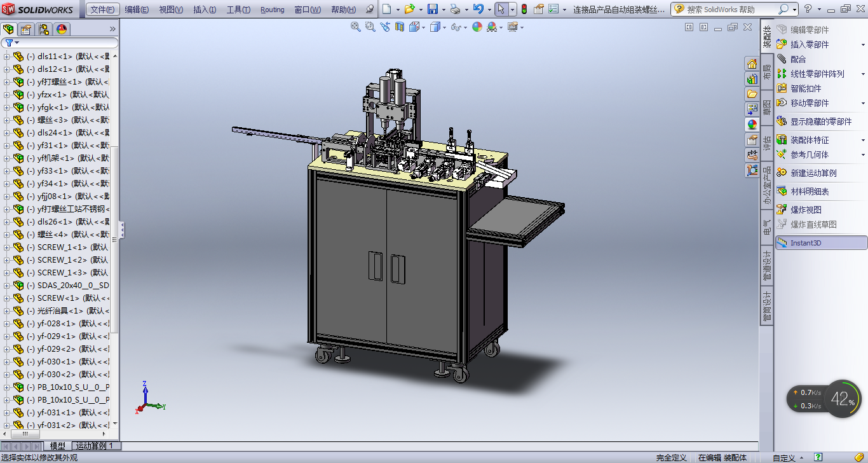Viewport: 868px width, 463px height.
Task: Switch to the 运动算例 1 tab
Action: point(95,446)
